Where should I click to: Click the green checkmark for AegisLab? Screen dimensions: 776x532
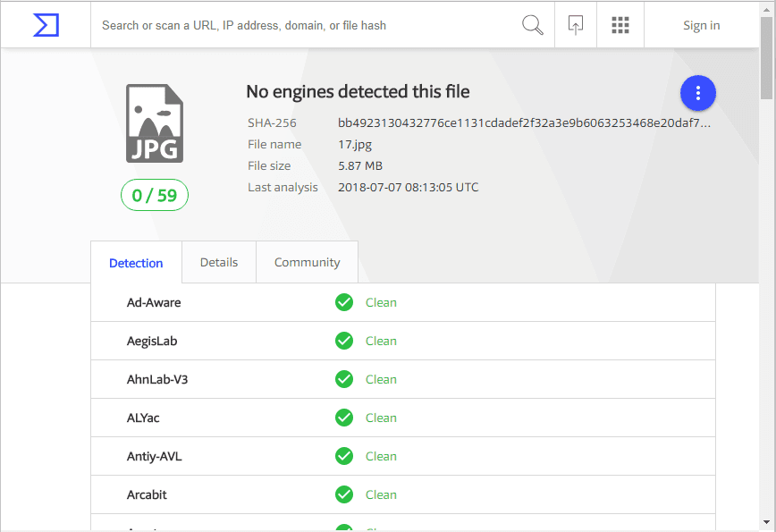[x=344, y=341]
